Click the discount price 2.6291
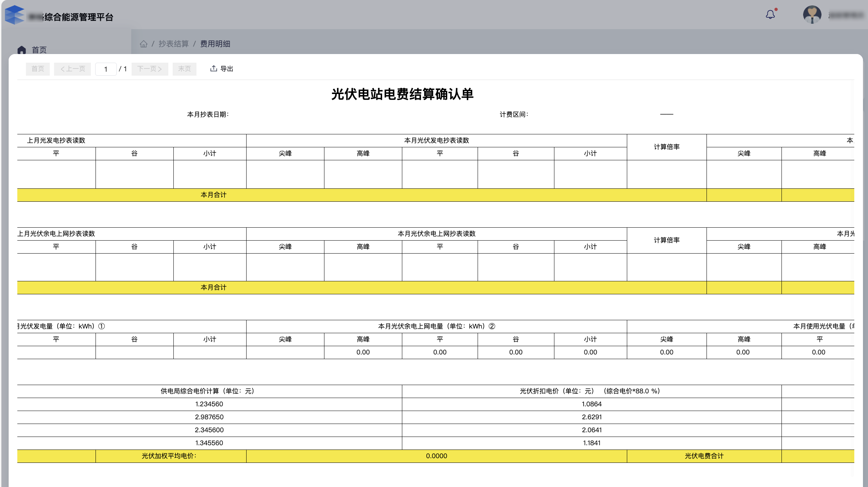Viewport: 868px width, 487px height. point(592,417)
